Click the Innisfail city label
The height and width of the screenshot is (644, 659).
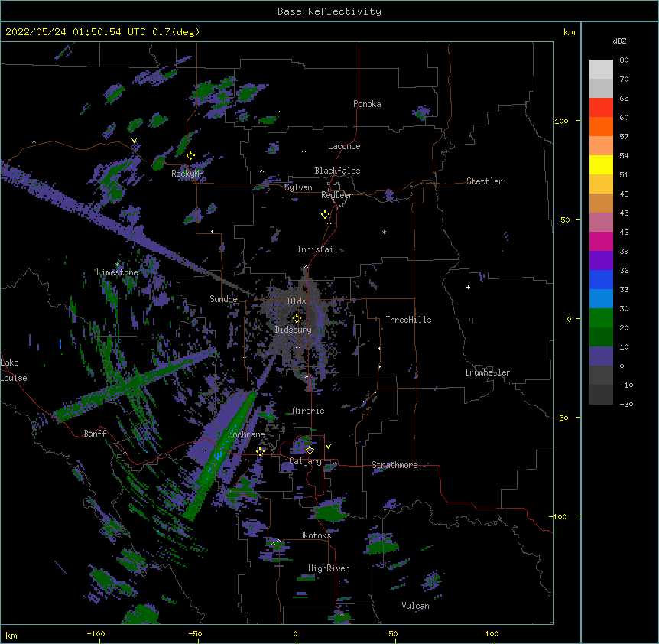317,249
